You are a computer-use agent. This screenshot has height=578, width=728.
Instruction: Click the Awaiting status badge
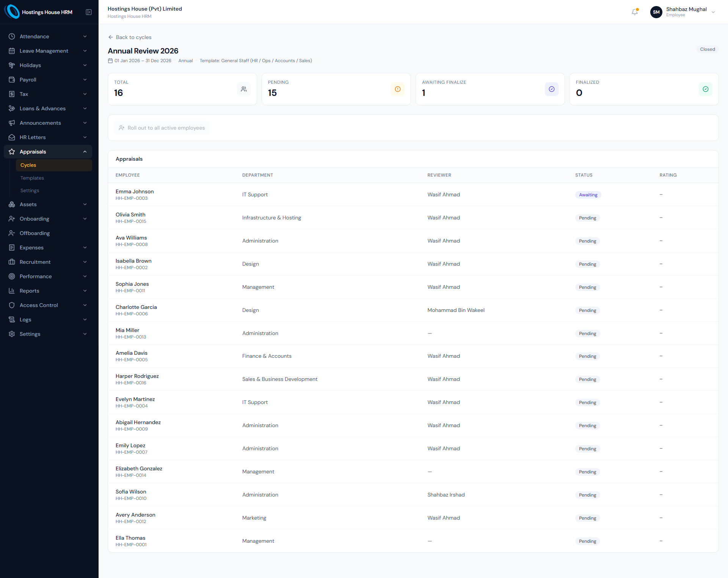click(x=588, y=195)
